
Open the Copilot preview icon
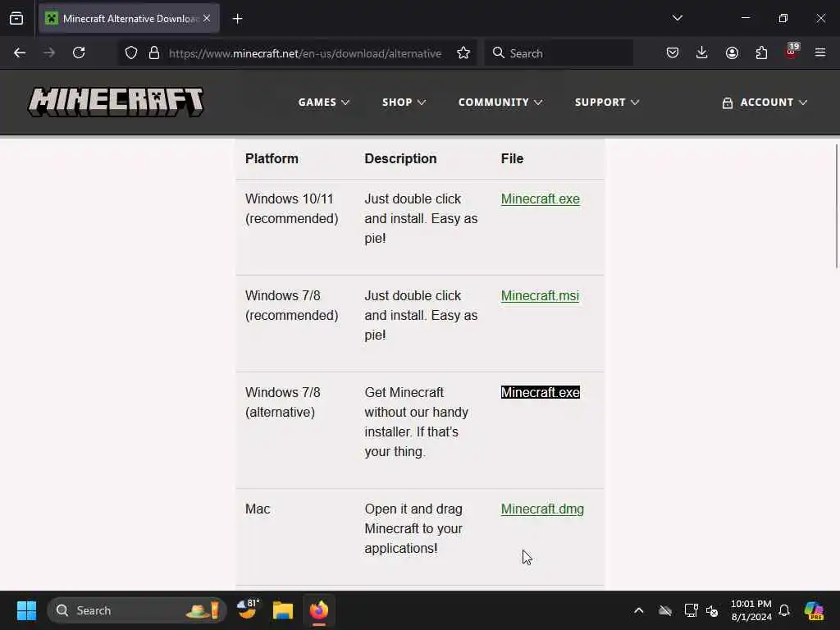click(813, 610)
